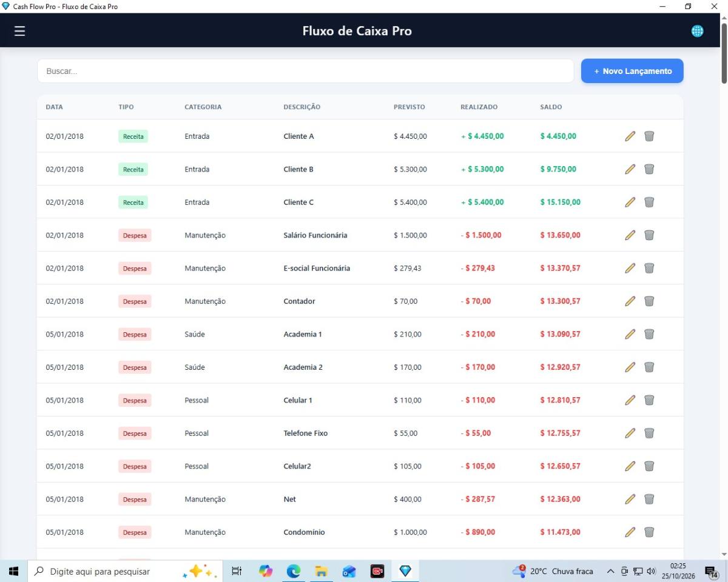Viewport: 728px width, 582px height.
Task: Delete the Condomínio entry
Action: point(649,532)
